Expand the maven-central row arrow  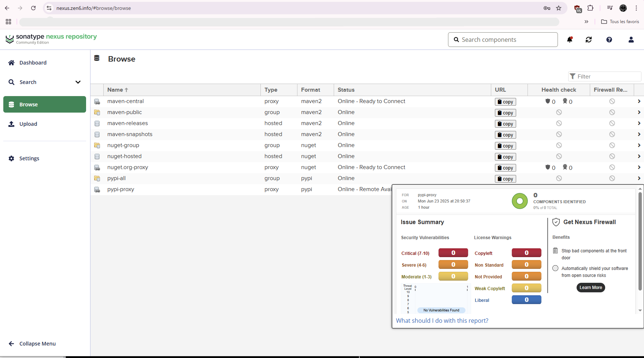pyautogui.click(x=639, y=101)
